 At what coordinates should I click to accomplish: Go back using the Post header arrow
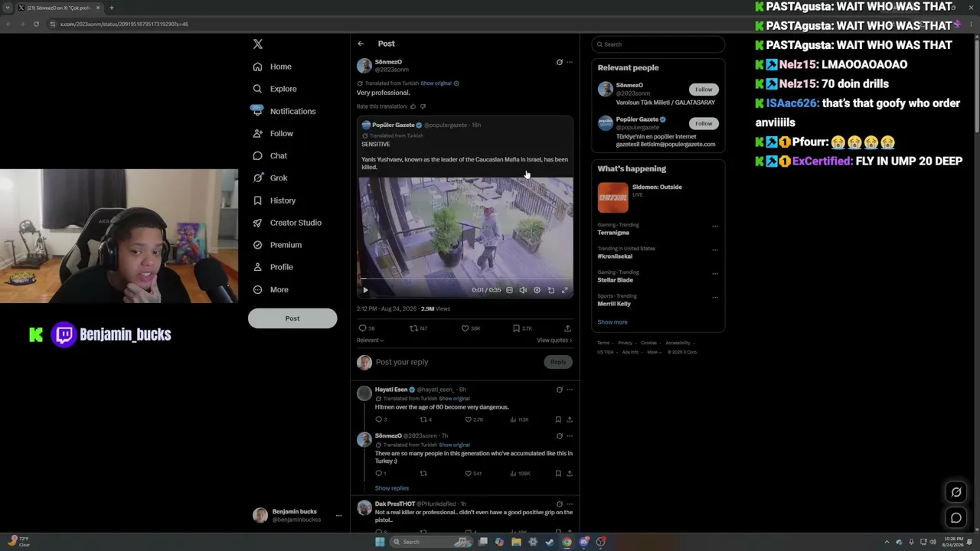coord(361,44)
